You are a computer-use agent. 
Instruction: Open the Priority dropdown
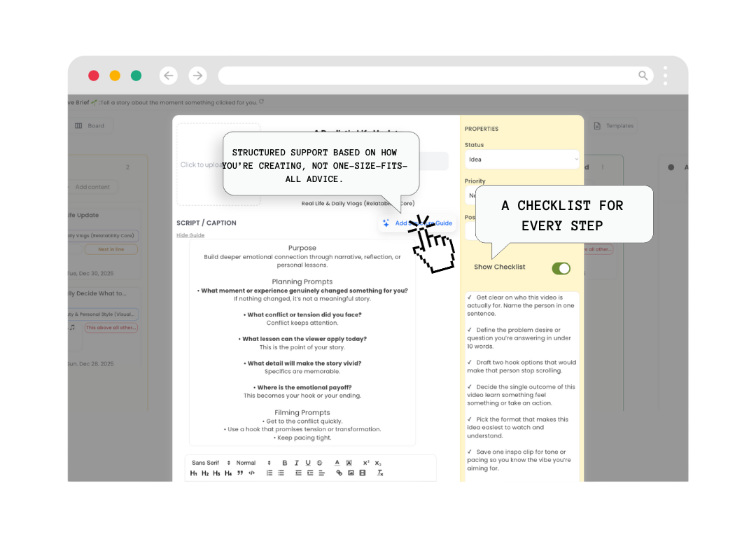coord(470,195)
